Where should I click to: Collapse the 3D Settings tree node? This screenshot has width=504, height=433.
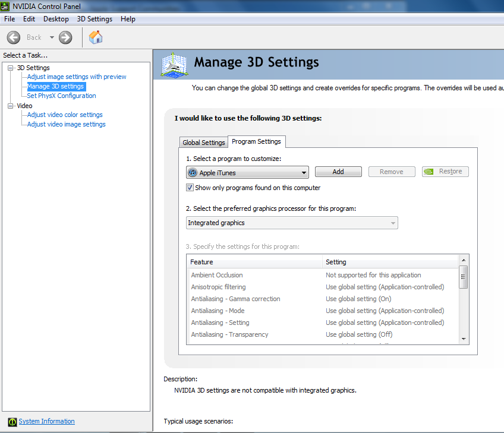coord(10,68)
